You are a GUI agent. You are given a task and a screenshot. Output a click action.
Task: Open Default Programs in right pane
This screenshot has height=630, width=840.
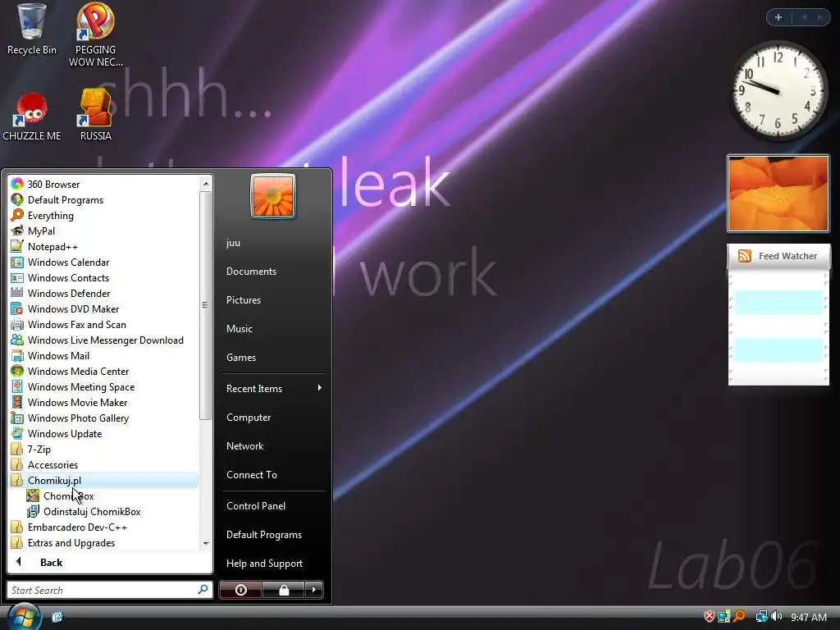tap(273, 535)
